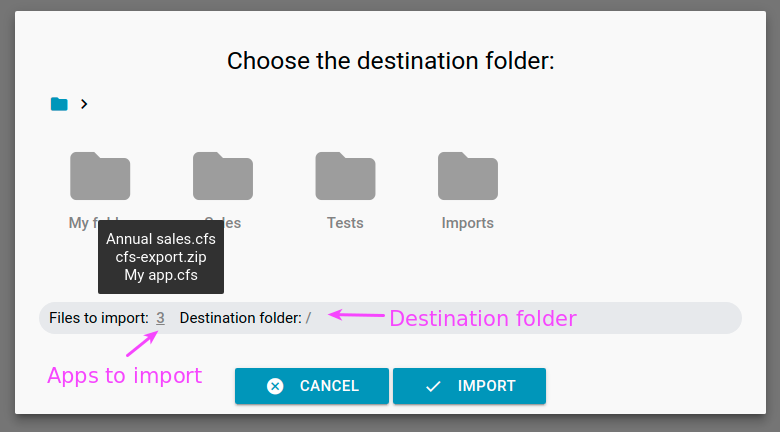Click the Tests folder name label
This screenshot has width=780, height=432.
345,223
